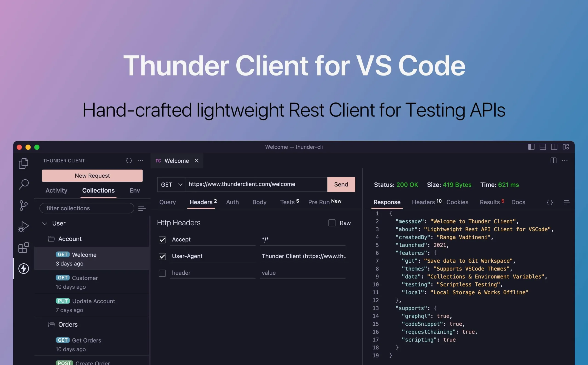Select the Response tab
The height and width of the screenshot is (365, 588).
(387, 202)
